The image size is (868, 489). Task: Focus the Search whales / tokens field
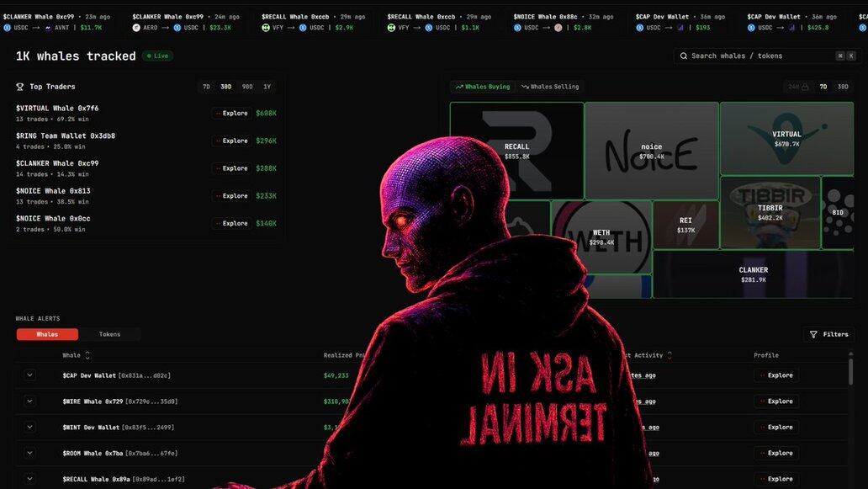tap(757, 56)
